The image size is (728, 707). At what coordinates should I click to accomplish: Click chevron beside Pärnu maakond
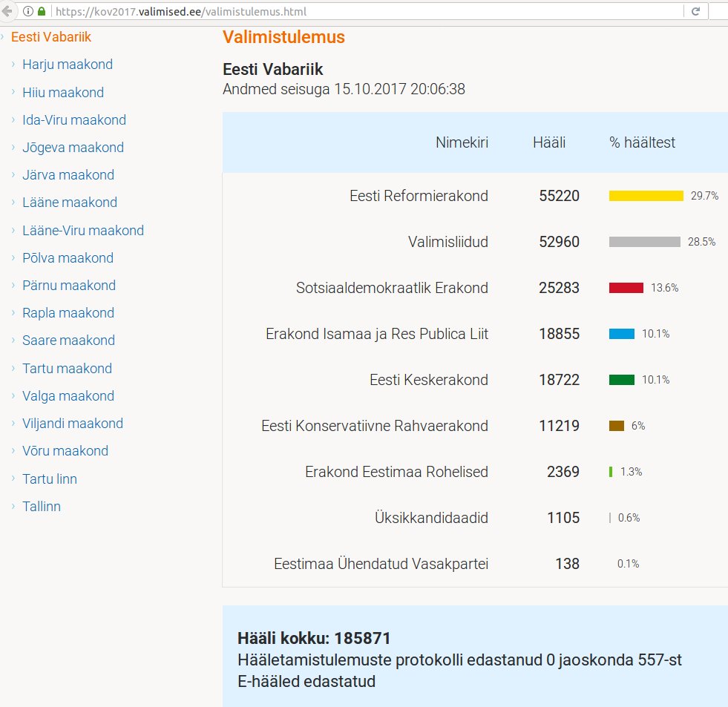point(13,286)
